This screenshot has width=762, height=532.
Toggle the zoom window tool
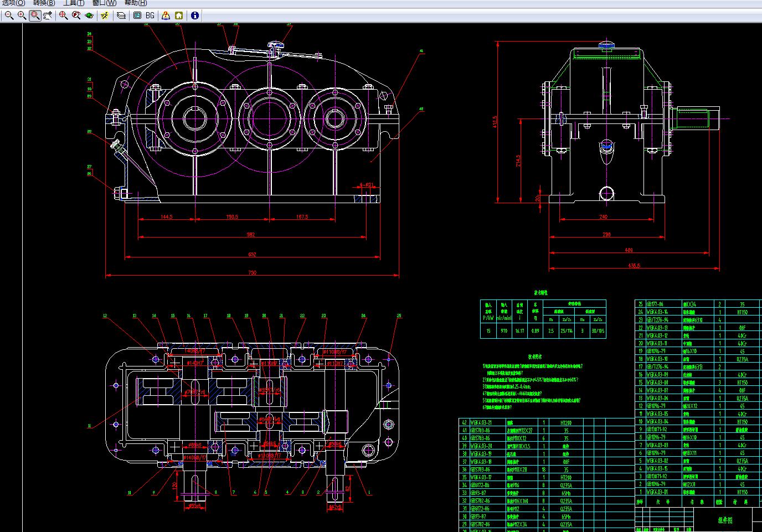[35, 16]
